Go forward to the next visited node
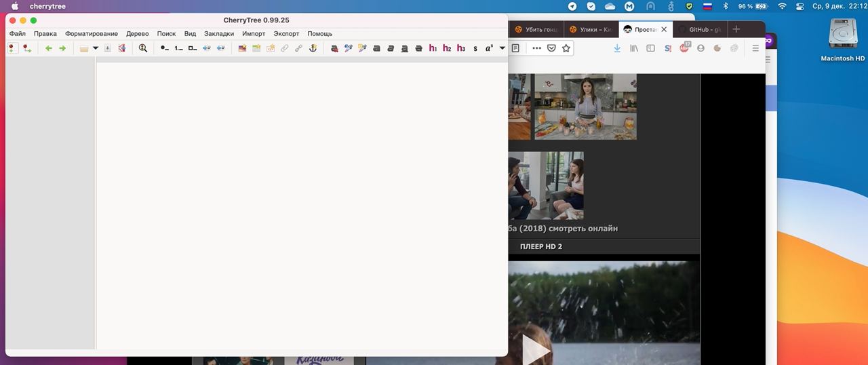 62,48
